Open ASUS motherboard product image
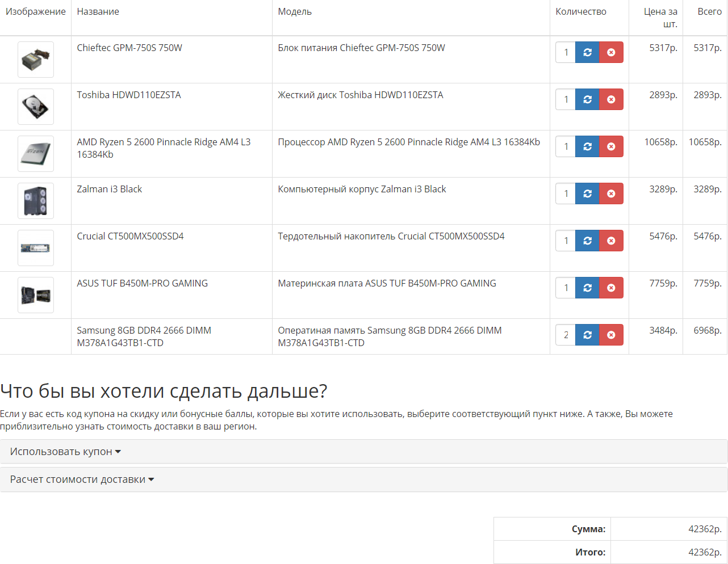Image resolution: width=728 pixels, height=564 pixels. pos(36,295)
